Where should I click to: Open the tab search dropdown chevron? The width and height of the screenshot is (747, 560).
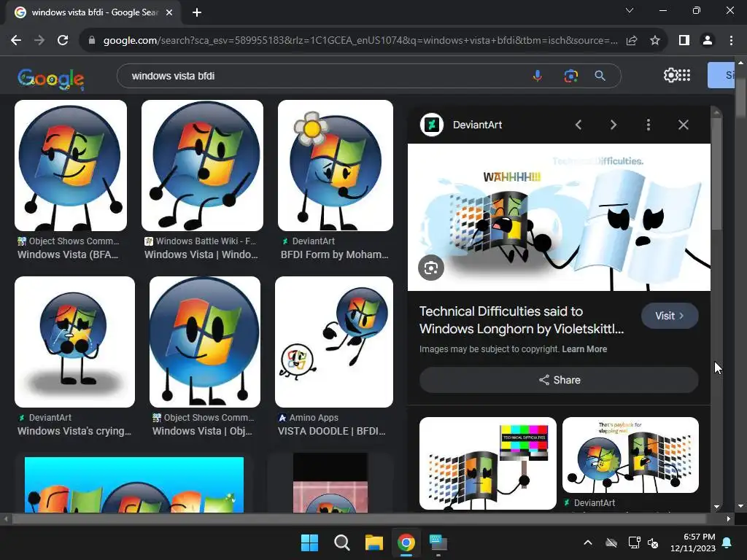630,10
